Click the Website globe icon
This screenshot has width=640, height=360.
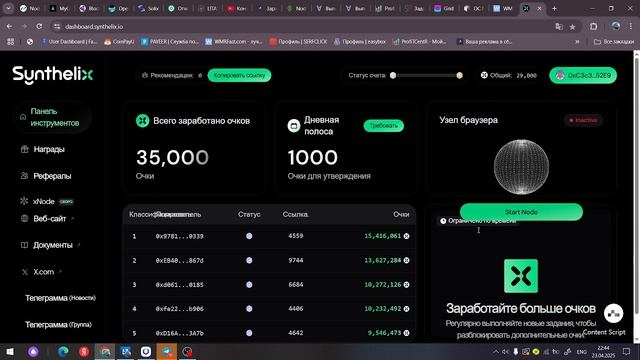(x=24, y=218)
